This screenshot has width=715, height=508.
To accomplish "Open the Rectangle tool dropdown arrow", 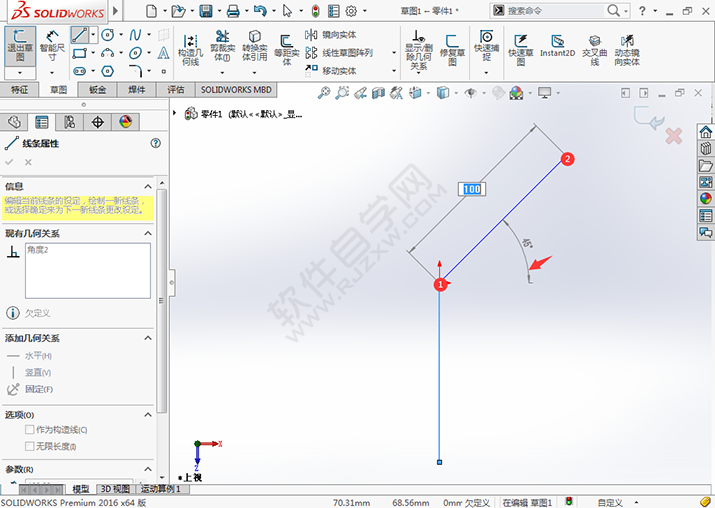I will [x=93, y=53].
